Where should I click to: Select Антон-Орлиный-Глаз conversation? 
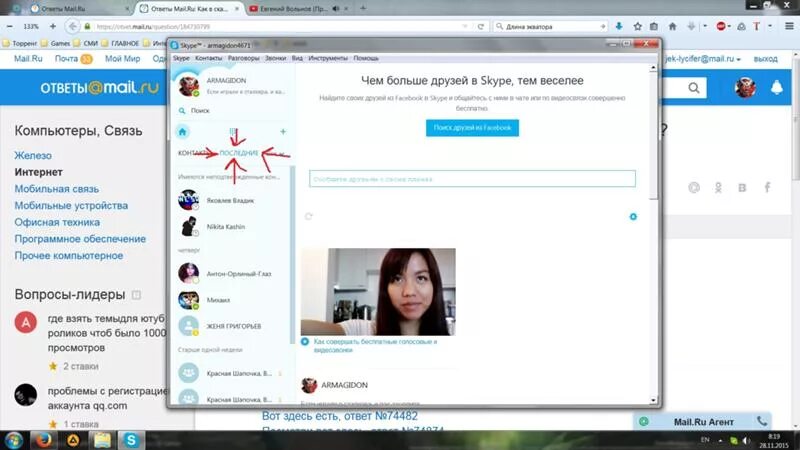pos(232,274)
